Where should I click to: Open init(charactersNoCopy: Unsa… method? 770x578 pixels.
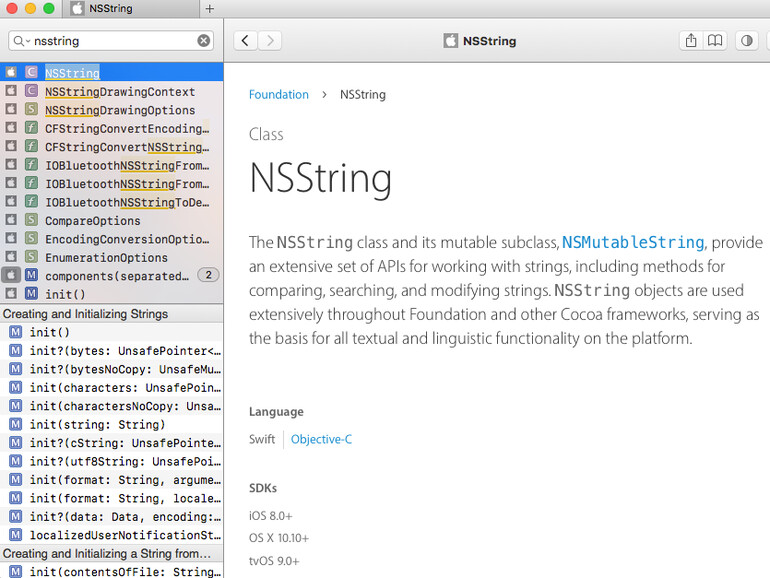111,406
